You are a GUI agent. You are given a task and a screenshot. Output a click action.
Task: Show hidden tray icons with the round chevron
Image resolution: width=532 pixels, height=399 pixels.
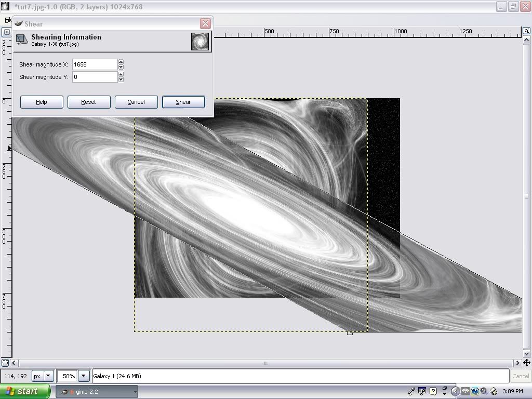tap(455, 391)
